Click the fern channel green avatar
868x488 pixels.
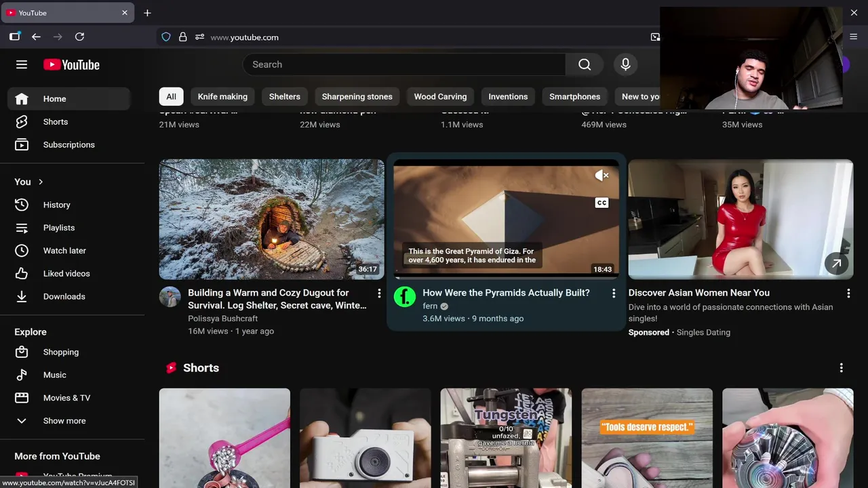(x=405, y=297)
